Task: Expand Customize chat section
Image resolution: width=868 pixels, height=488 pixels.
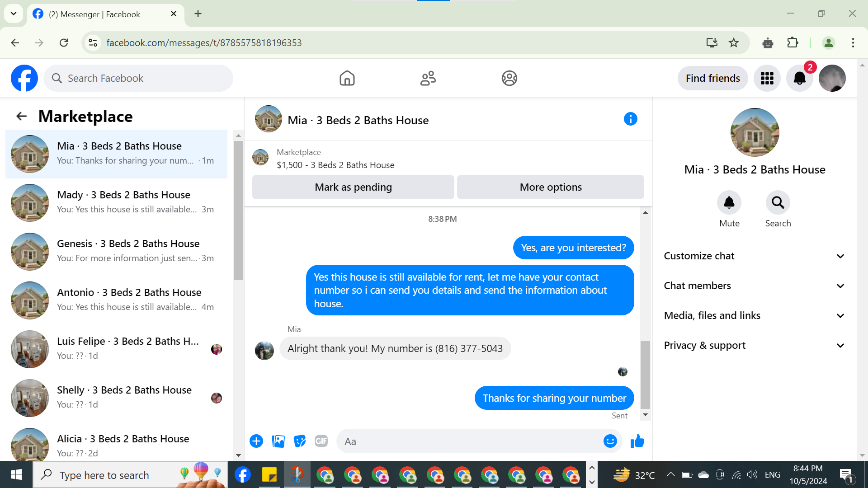Action: pyautogui.click(x=754, y=256)
